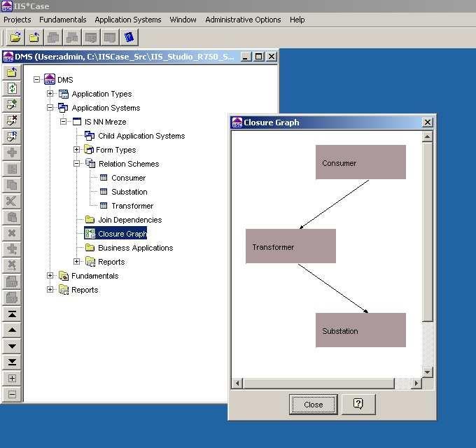Collapse the Relation Schemes node
The height and width of the screenshot is (448, 476).
(77, 163)
